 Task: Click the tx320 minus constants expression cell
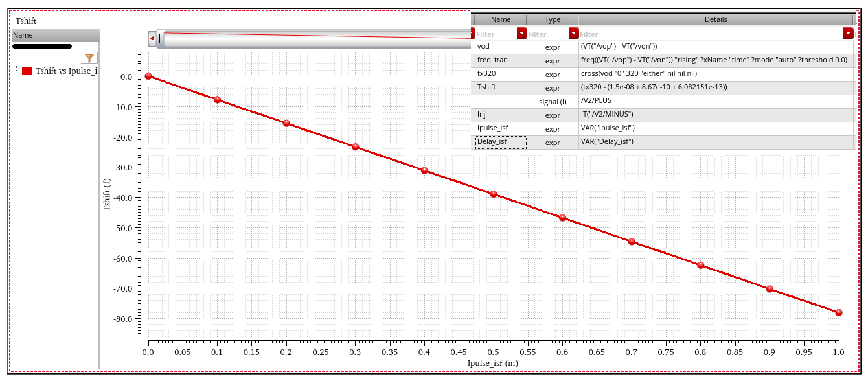(716, 87)
